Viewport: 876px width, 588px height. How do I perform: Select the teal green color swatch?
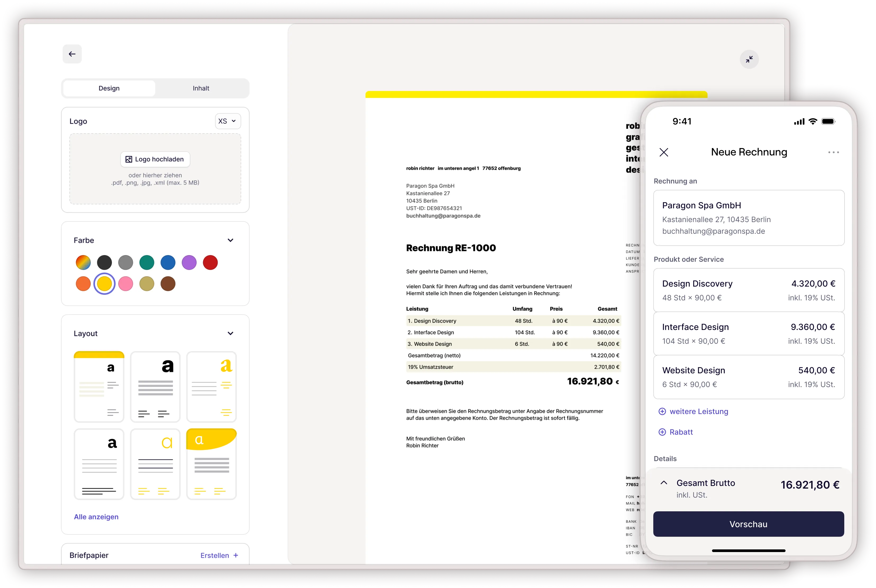(x=147, y=263)
